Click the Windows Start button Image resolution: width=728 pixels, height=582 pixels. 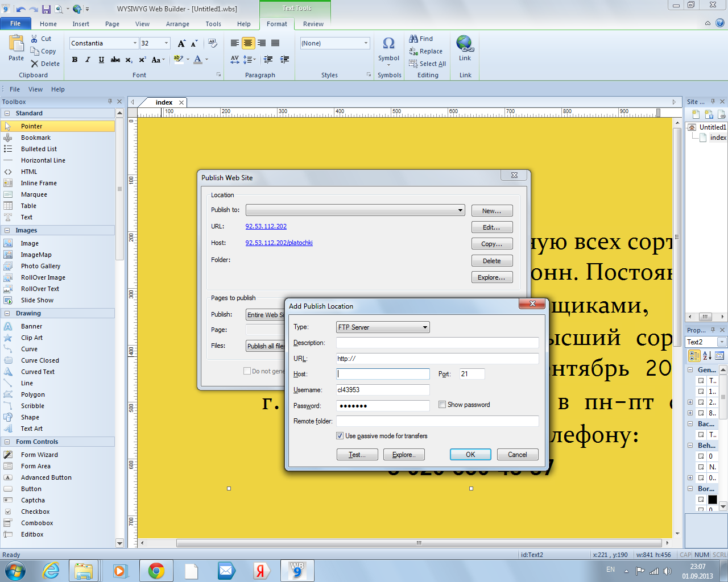coord(15,571)
